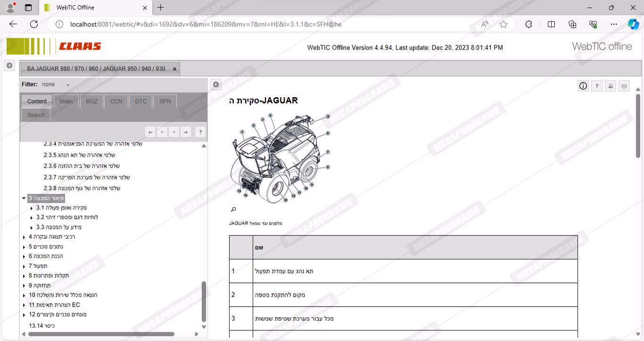644x341 pixels.
Task: Open the Edge browser extensions icon
Action: (x=528, y=25)
